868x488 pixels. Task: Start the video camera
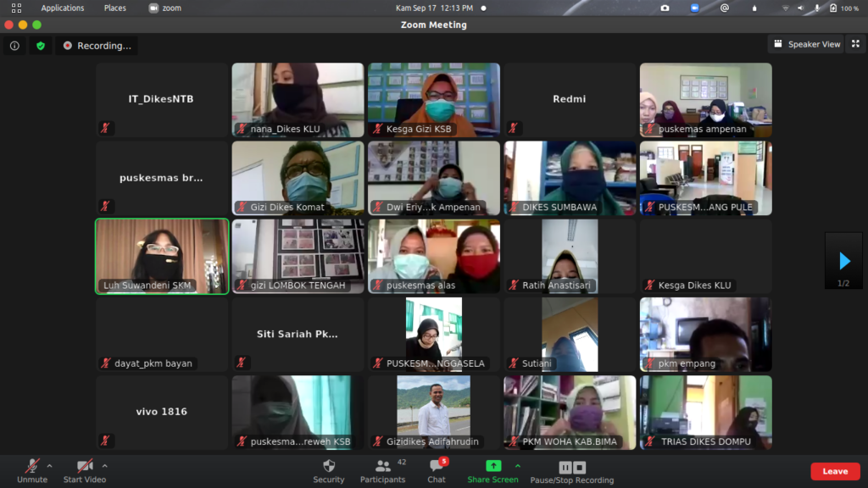(85, 467)
